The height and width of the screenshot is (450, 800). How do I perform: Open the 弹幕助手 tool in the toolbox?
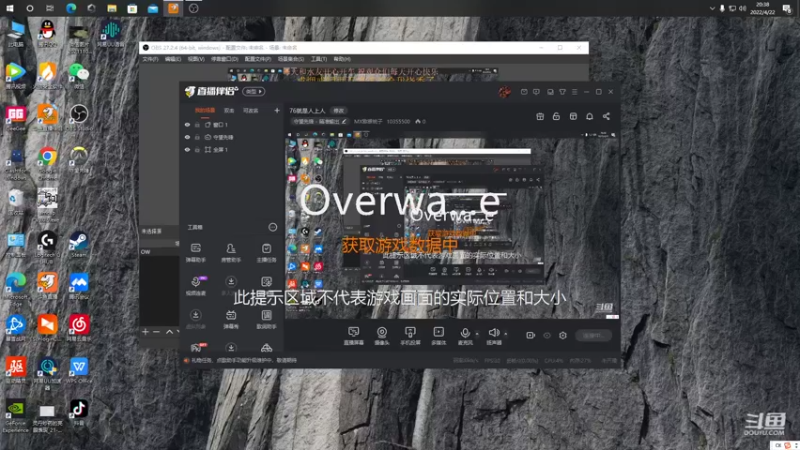click(x=195, y=252)
